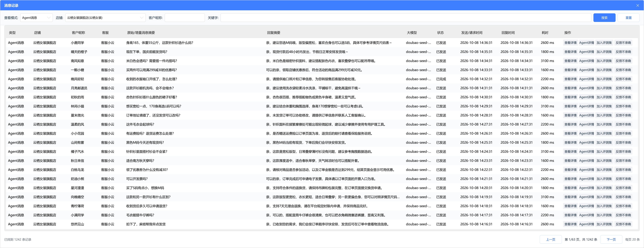Screen dimensions: 644x248
Task: Click the 已完成 status in 晚风轻轻 row
Action: [x=441, y=79]
